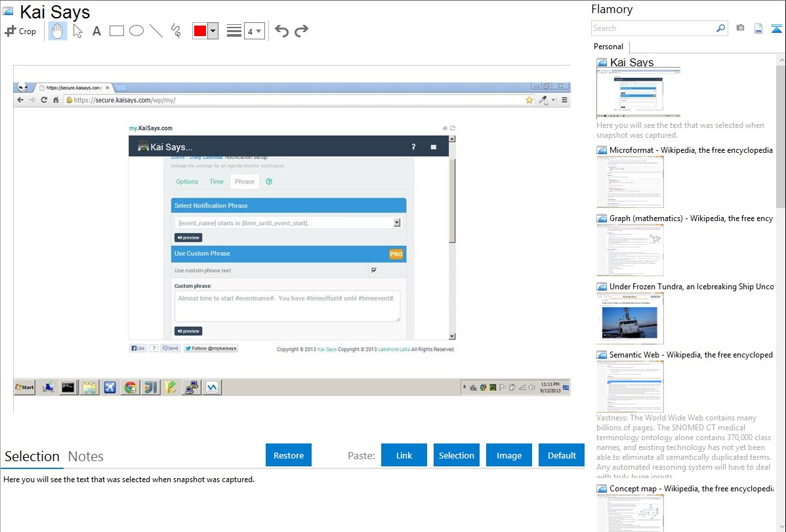Switch to the Notes tab

click(x=86, y=457)
